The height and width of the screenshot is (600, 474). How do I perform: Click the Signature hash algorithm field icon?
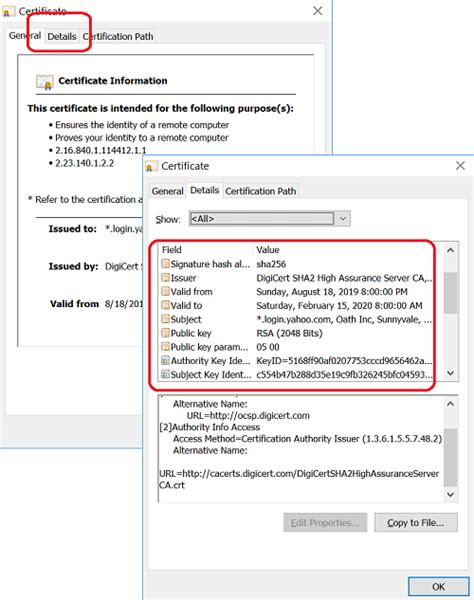[x=165, y=264]
